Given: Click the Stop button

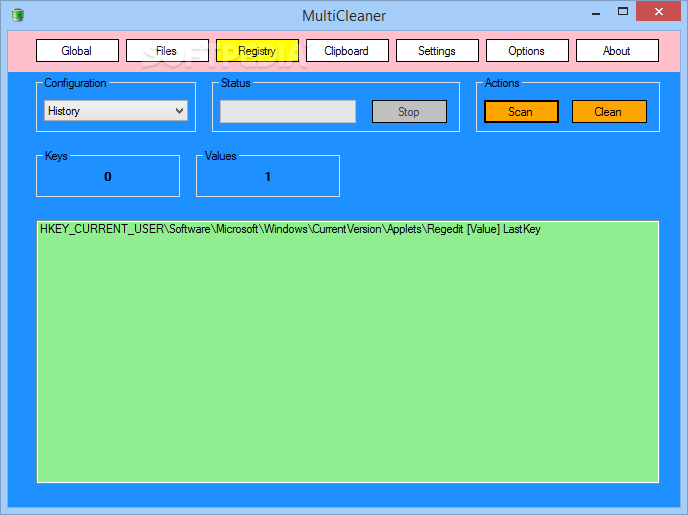Looking at the screenshot, I should (409, 111).
